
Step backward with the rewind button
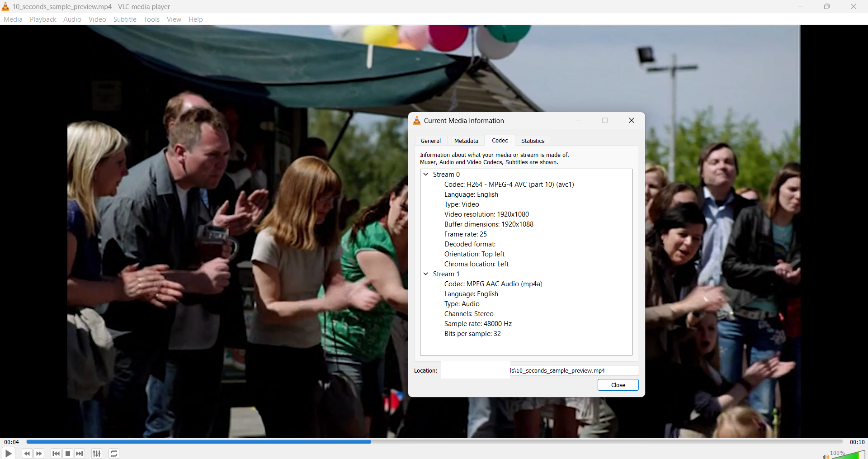(27, 454)
